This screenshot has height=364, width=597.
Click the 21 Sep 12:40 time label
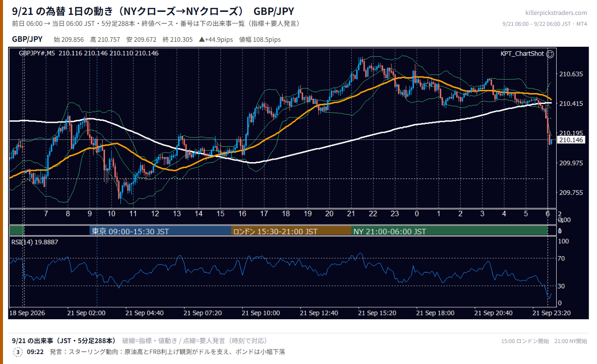(x=319, y=313)
